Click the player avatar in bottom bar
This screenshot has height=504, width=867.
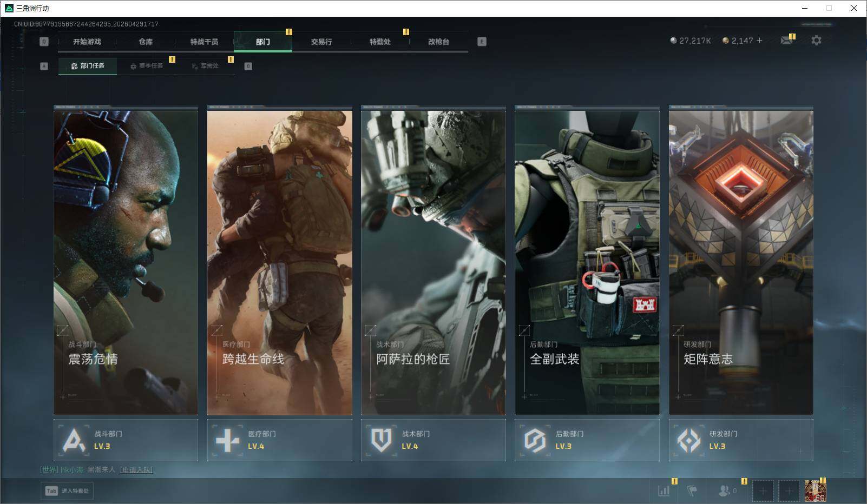(x=815, y=490)
